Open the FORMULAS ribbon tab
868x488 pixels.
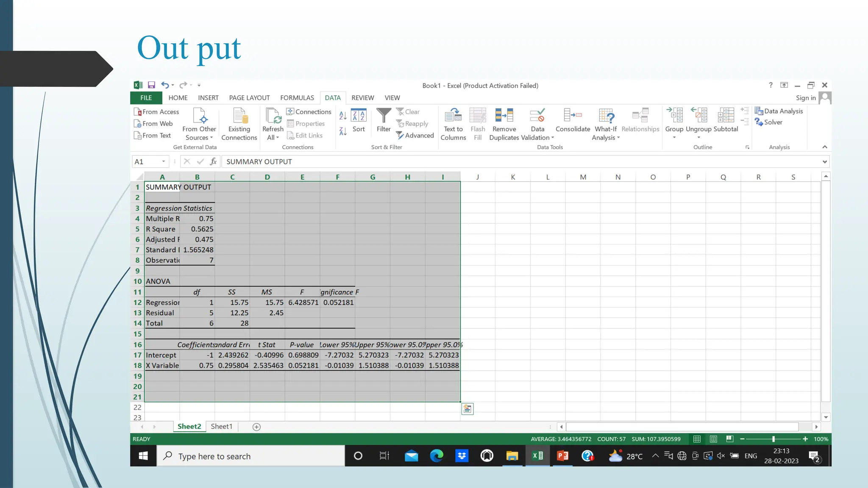click(x=297, y=98)
